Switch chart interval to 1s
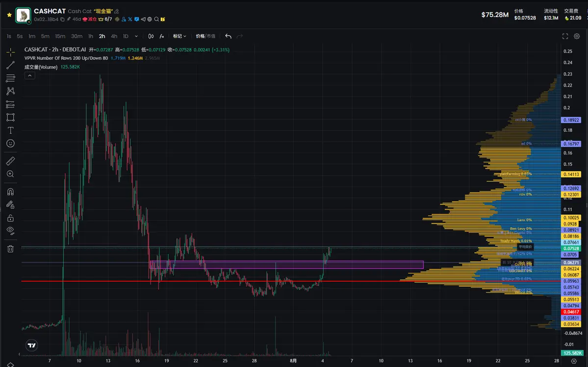Screen dimensions: 588x367 coord(9,36)
